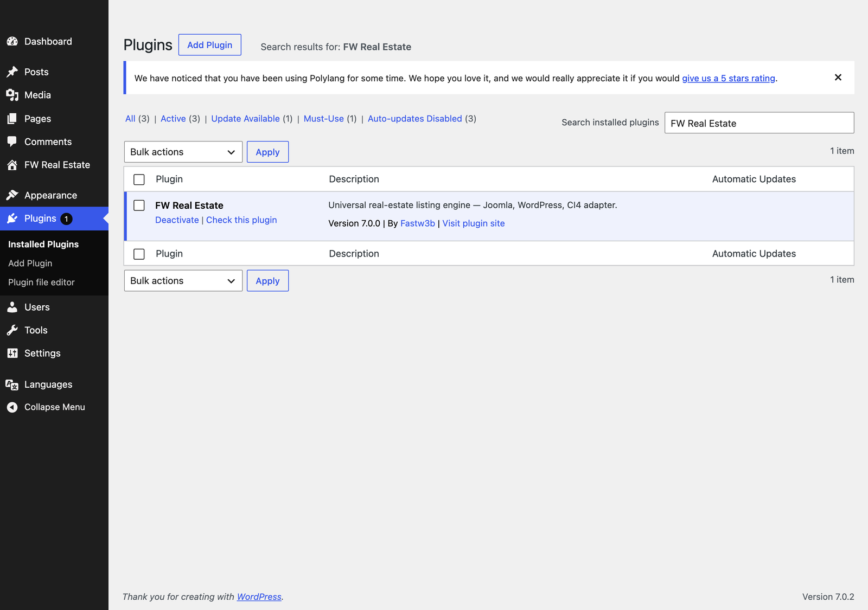The image size is (868, 610).
Task: Check the select-all box in table header
Action: click(x=139, y=179)
